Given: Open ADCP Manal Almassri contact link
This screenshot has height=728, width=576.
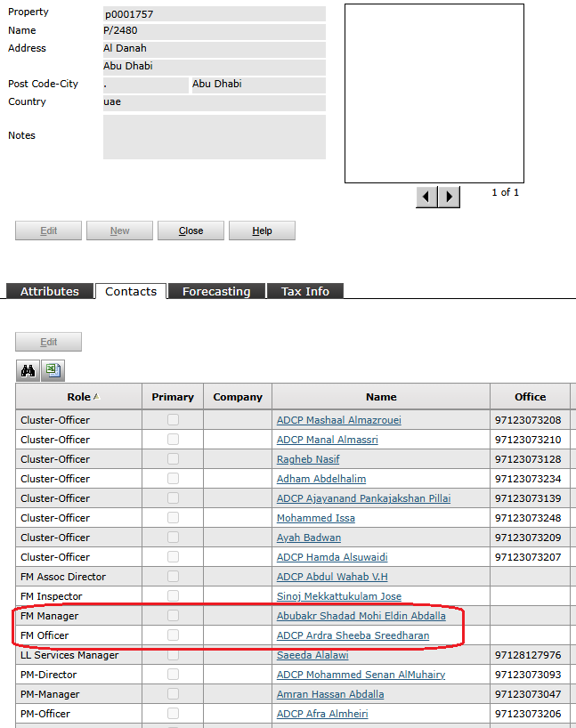Looking at the screenshot, I should pos(327,440).
